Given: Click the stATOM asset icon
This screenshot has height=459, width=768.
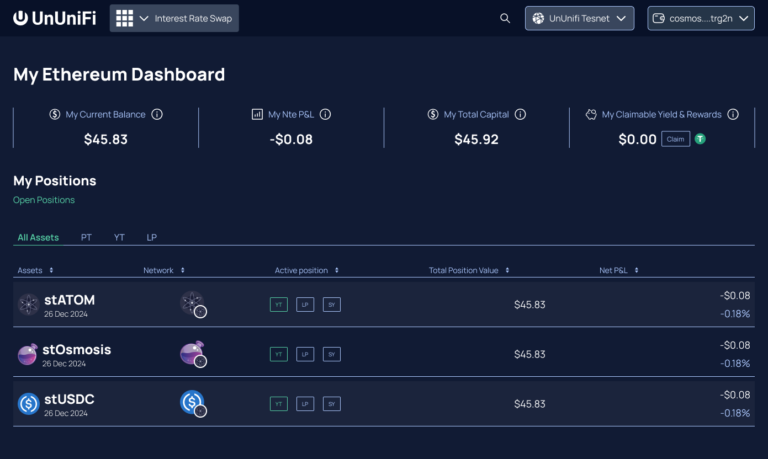Looking at the screenshot, I should pos(28,304).
